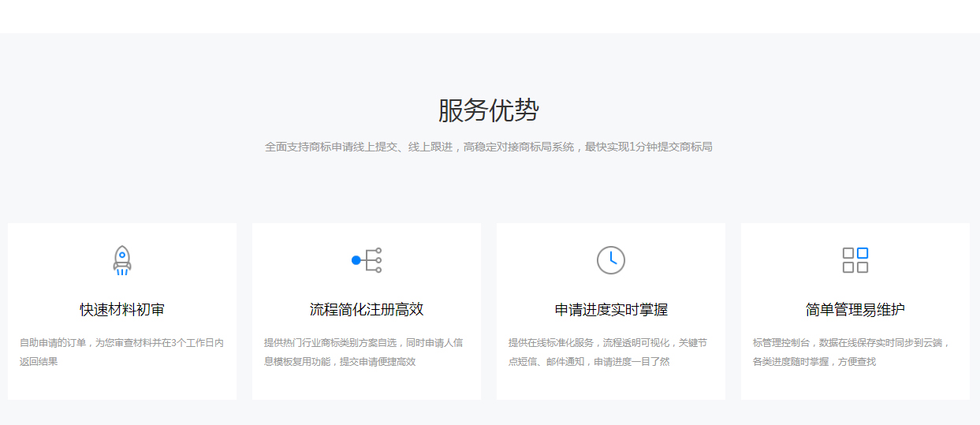The width and height of the screenshot is (980, 425).
Task: Click blank area below text in 简单管理易维护 card
Action: [855, 385]
